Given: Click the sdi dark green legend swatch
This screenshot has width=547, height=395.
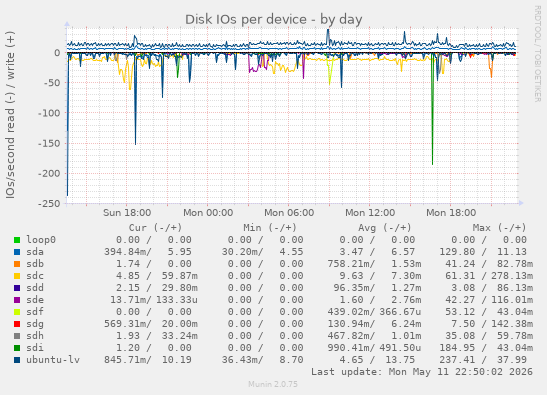Looking at the screenshot, I should 17,348.
